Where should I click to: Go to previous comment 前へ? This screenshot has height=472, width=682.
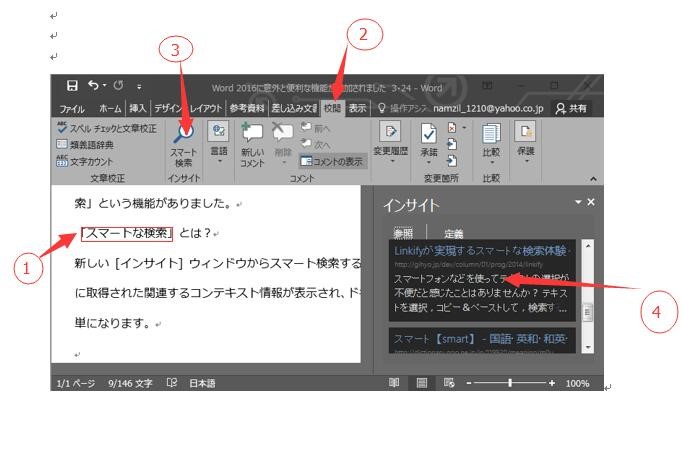tap(316, 128)
